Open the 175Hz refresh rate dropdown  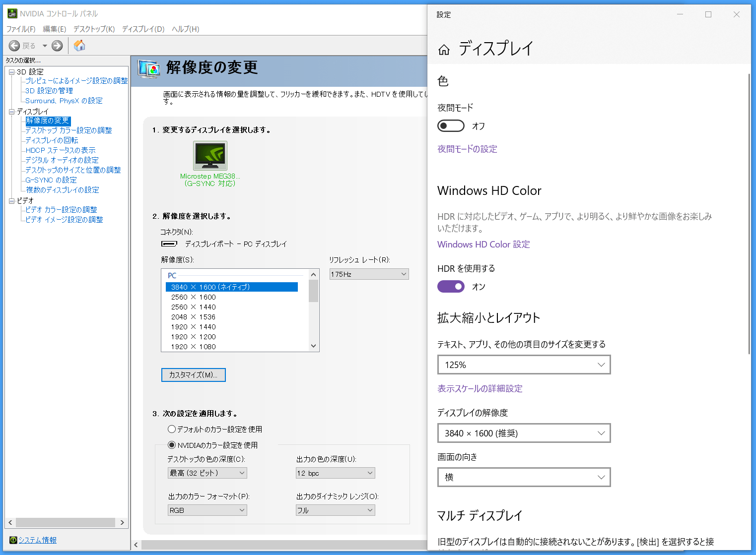point(369,274)
